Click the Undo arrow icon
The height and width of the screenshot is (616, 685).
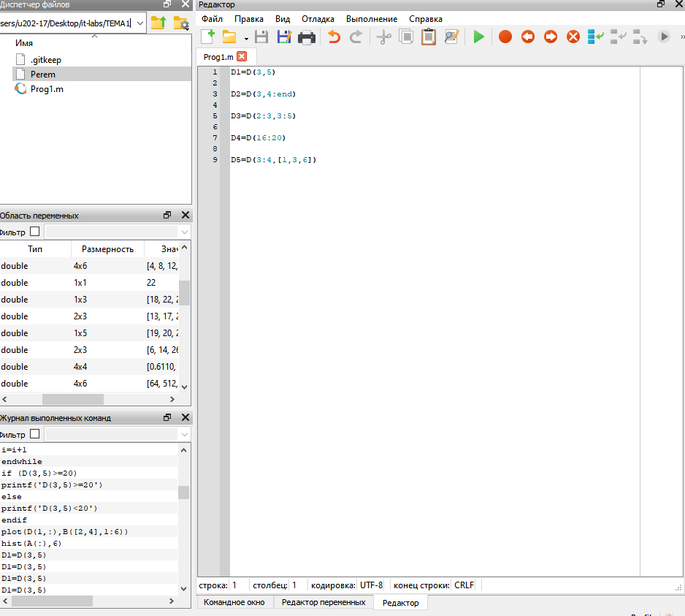(x=334, y=37)
